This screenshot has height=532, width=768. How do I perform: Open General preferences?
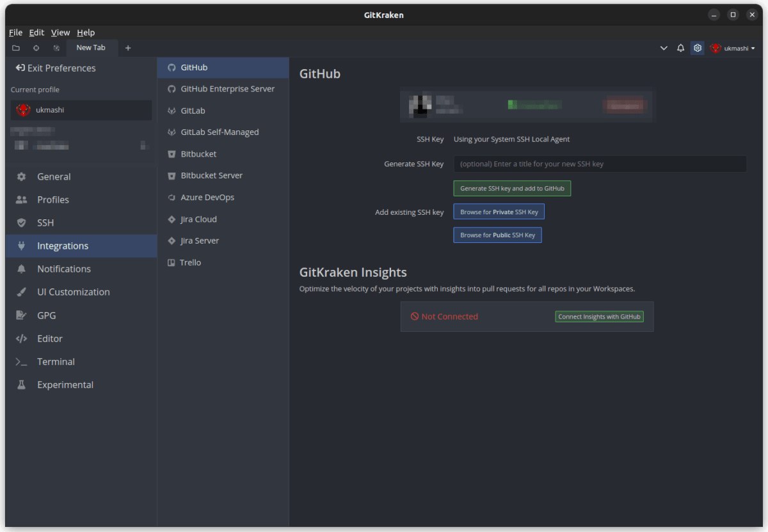pyautogui.click(x=81, y=176)
